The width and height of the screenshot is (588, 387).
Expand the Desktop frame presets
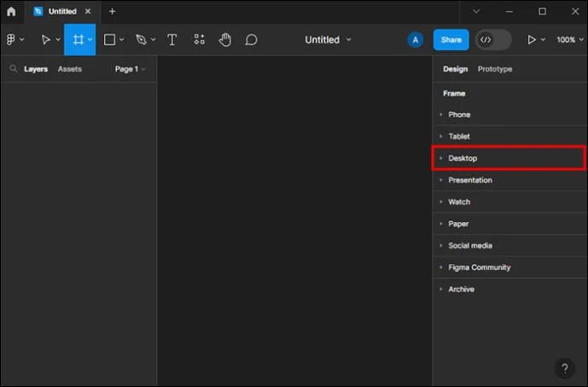(509, 158)
